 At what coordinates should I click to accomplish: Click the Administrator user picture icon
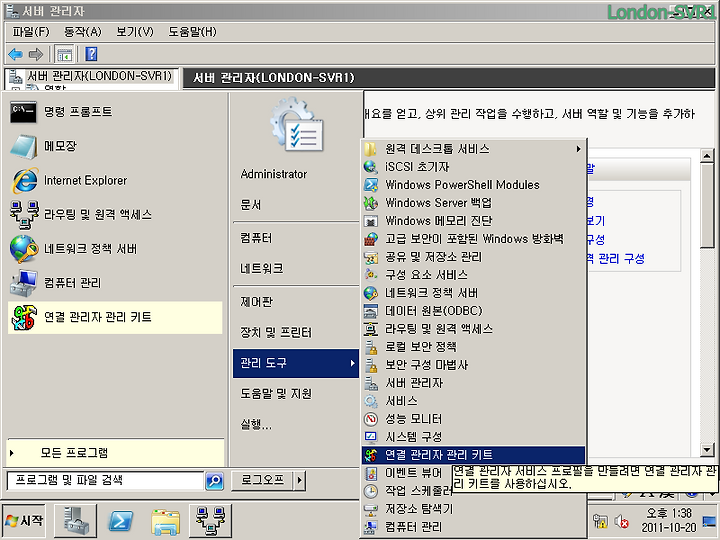(x=297, y=124)
